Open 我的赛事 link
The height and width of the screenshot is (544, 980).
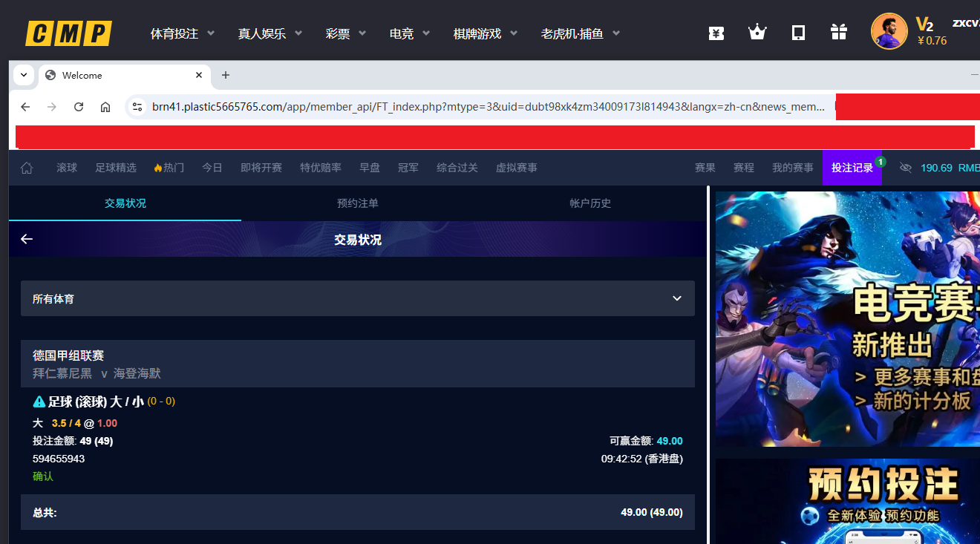point(793,168)
